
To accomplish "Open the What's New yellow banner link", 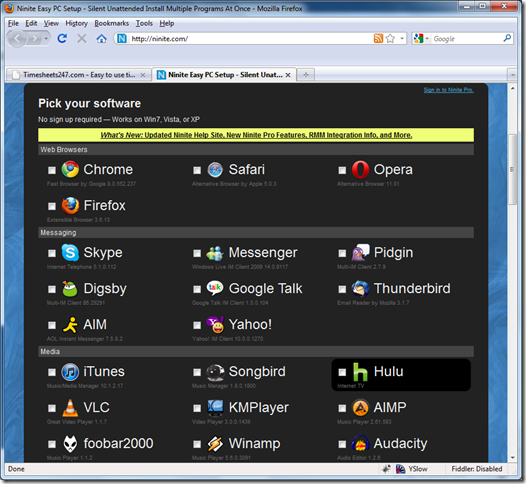I will (256, 135).
